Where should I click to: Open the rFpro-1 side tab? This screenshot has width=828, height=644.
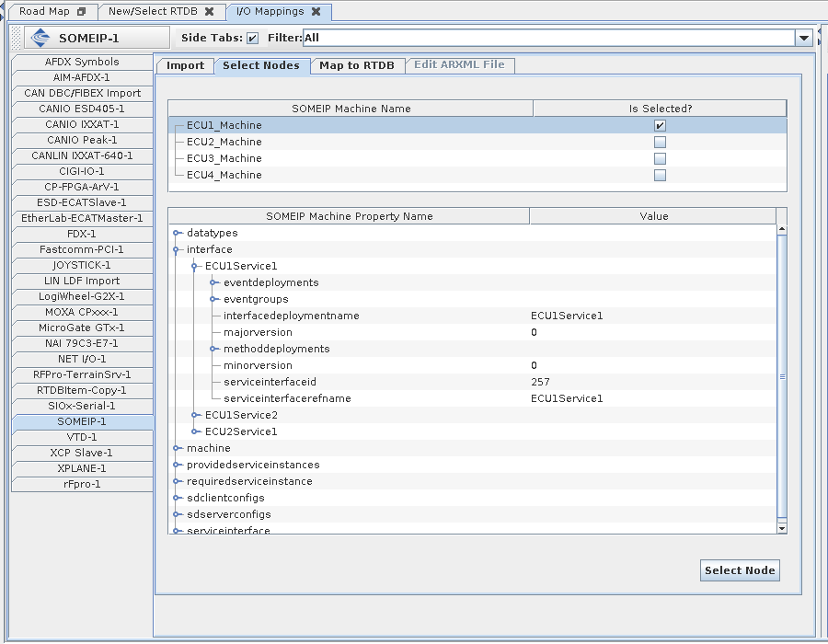pyautogui.click(x=82, y=484)
